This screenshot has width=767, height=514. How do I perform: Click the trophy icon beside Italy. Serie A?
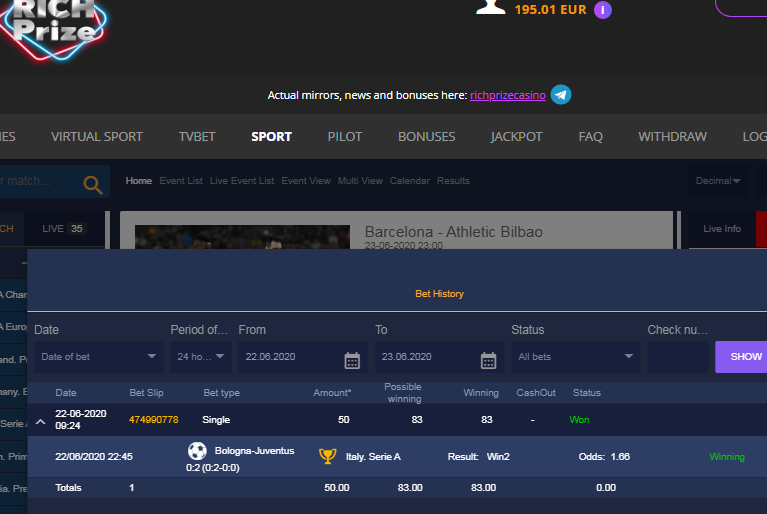point(328,456)
